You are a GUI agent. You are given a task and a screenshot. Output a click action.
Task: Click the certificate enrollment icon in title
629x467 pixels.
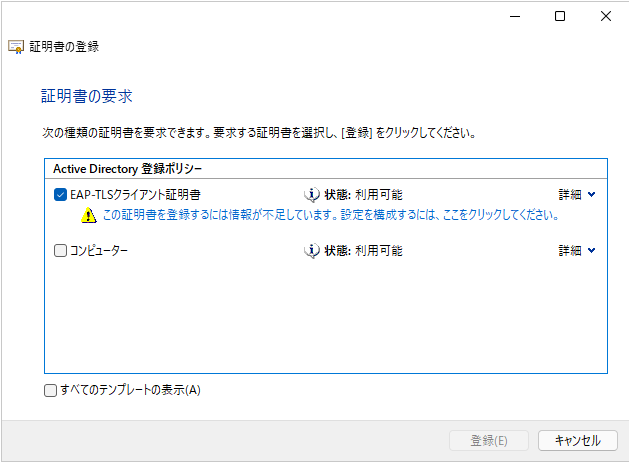(16, 47)
